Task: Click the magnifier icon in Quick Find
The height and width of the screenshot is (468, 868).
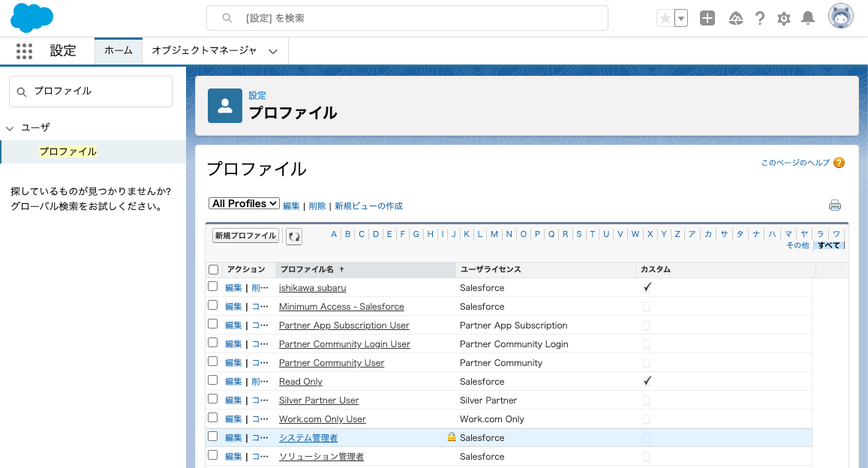Action: [22, 91]
